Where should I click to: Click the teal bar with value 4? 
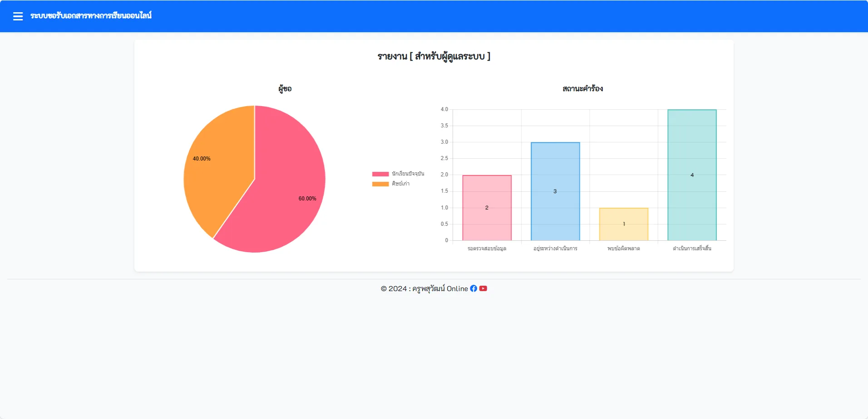coord(692,175)
